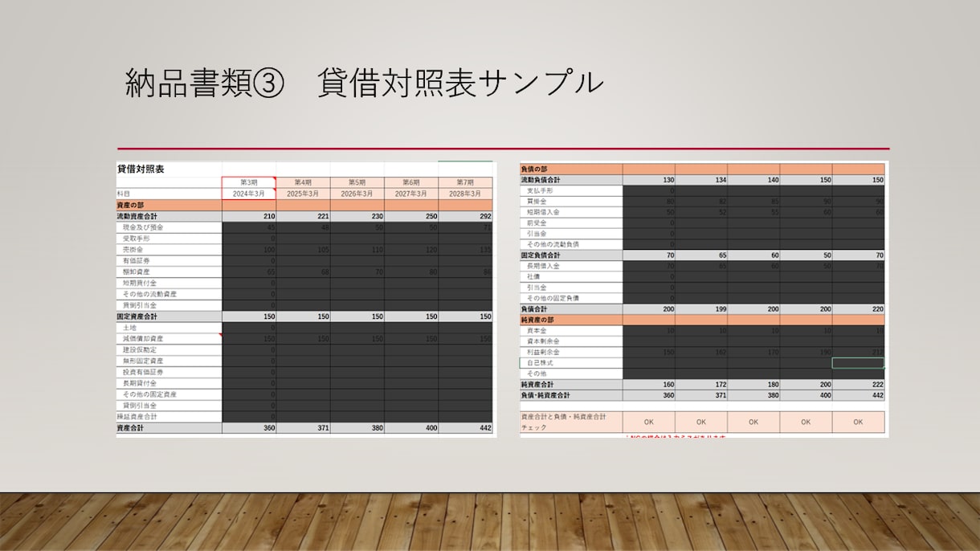
Task: Select the 負債・純資産合計 row label
Action: pos(571,395)
